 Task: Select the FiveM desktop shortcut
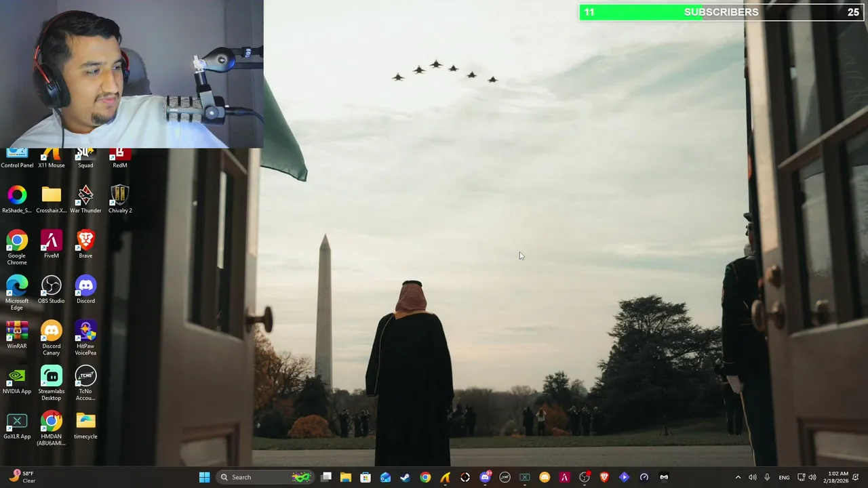[52, 245]
